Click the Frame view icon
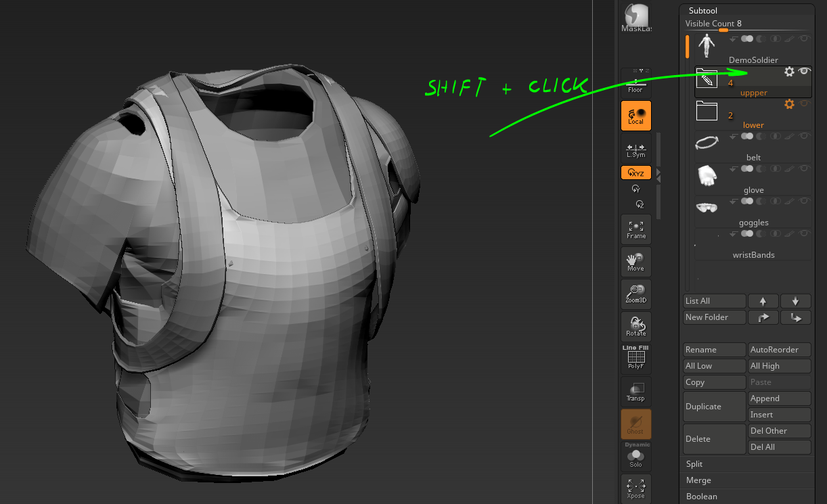 pyautogui.click(x=635, y=229)
